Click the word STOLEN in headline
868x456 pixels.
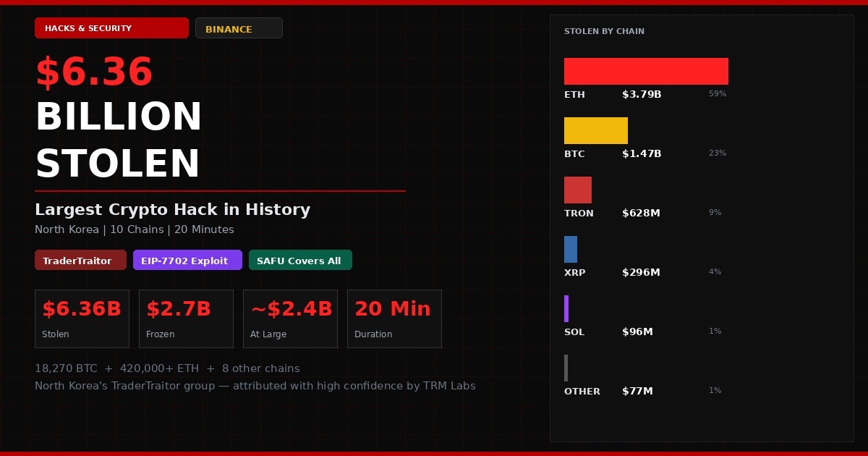(x=117, y=164)
